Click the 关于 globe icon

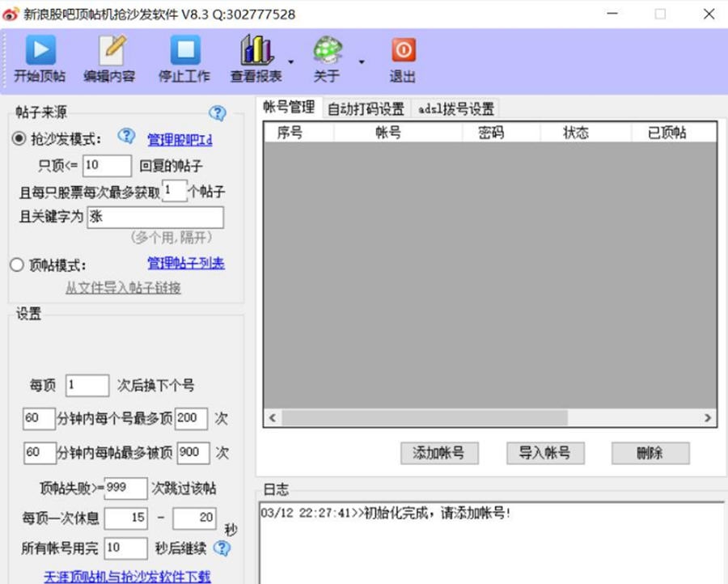(327, 50)
